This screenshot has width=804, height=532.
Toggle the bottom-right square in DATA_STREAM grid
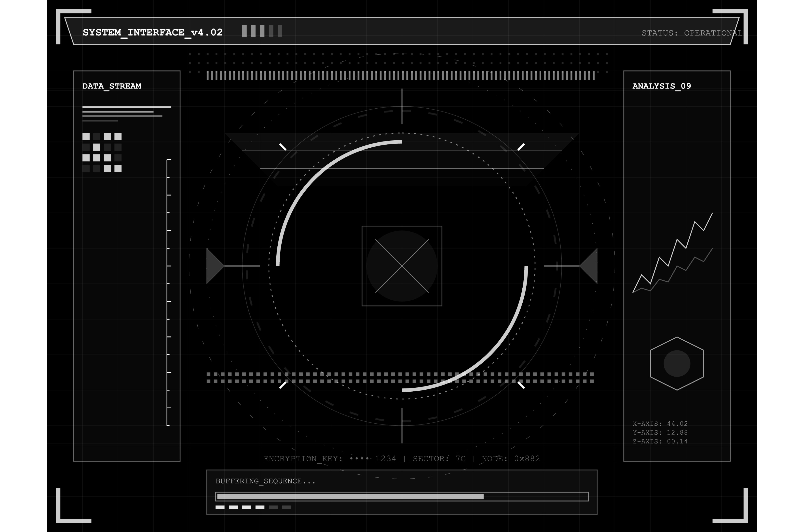point(118,169)
